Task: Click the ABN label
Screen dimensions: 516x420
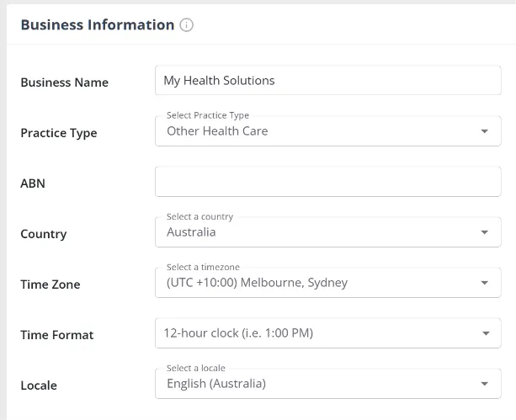Action: click(x=33, y=183)
